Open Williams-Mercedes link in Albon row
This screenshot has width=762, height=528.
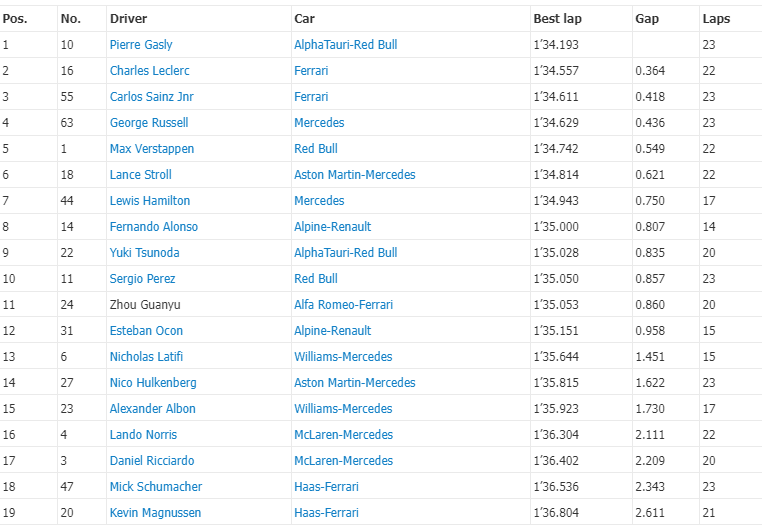[x=343, y=409]
